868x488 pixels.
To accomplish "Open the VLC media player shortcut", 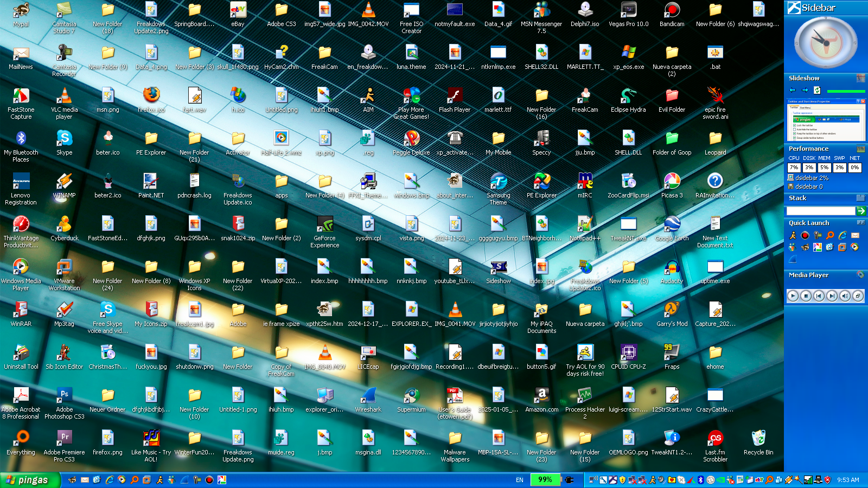I will coord(64,103).
